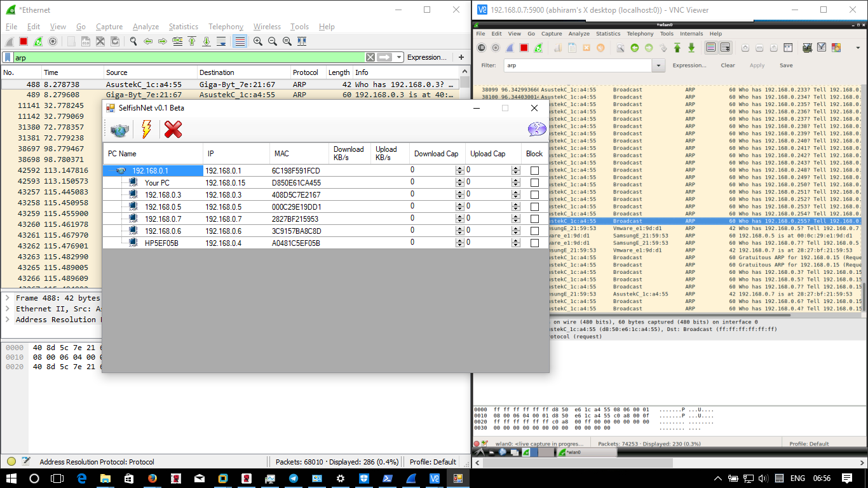Increase Upload Cap for Your PC row
This screenshot has height=488, width=868.
[x=516, y=180]
